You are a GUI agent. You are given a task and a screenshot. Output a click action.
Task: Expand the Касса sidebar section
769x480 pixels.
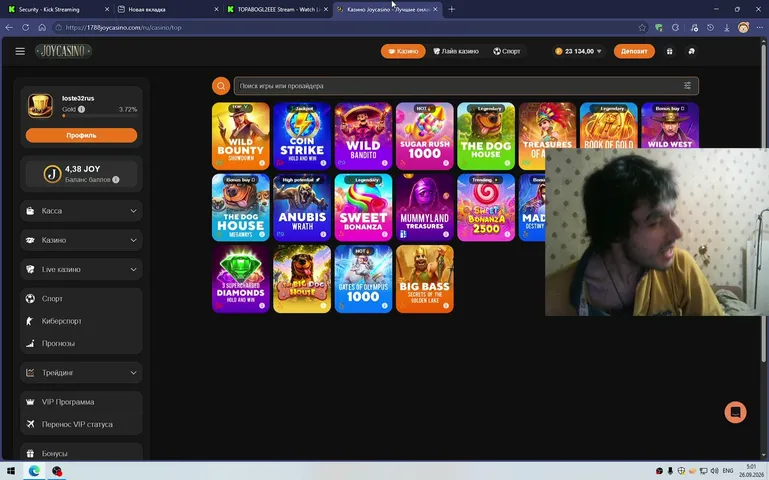81,211
